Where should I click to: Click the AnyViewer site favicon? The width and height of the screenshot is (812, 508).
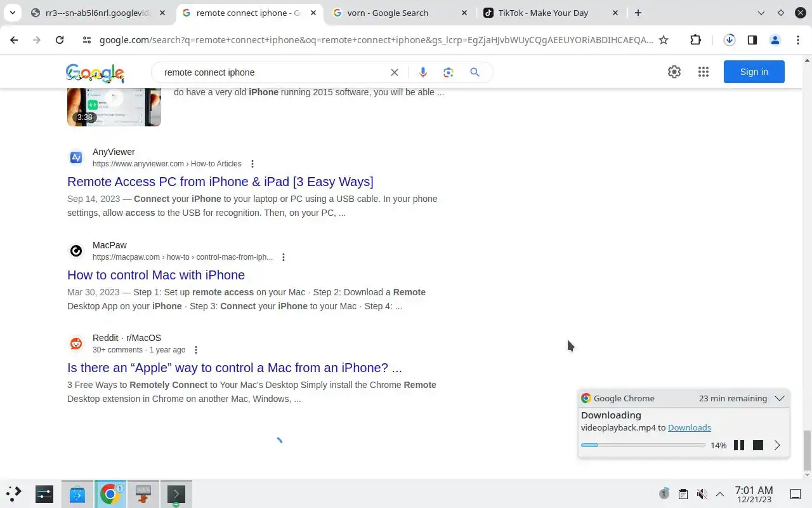tap(76, 157)
